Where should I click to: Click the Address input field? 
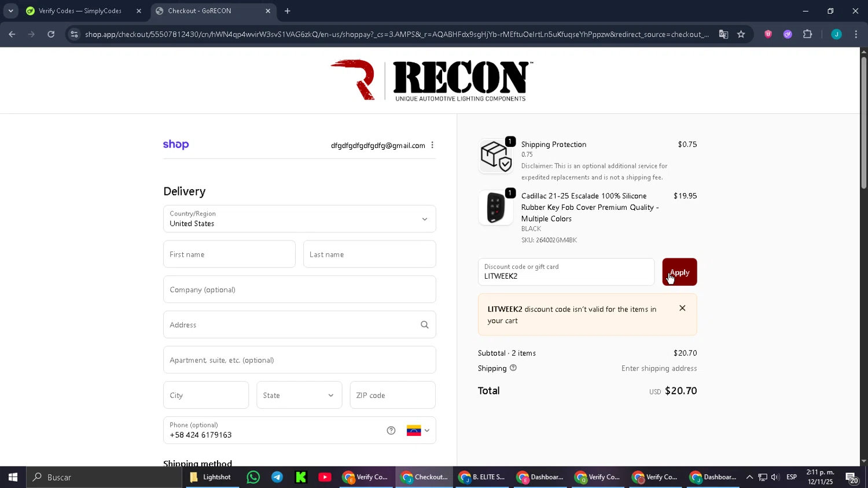tap(300, 325)
